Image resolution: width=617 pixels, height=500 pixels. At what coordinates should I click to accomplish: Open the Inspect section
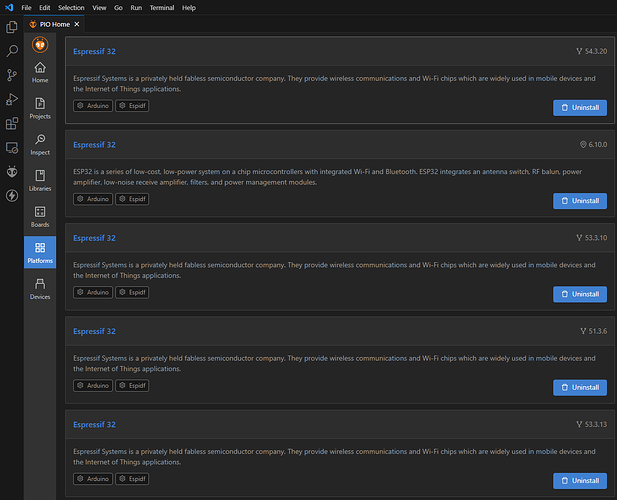click(x=40, y=145)
